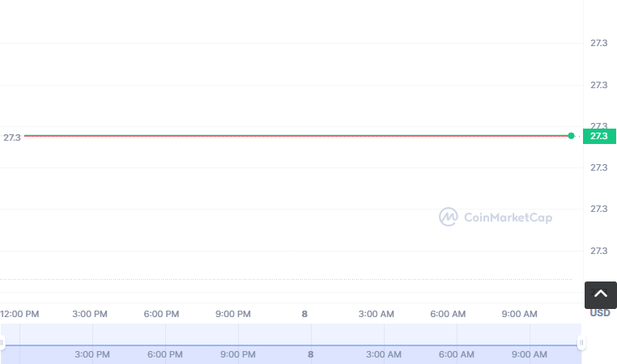This screenshot has height=364, width=617.
Task: Pick 6:00 PM on the chart time axis
Action: click(x=161, y=314)
